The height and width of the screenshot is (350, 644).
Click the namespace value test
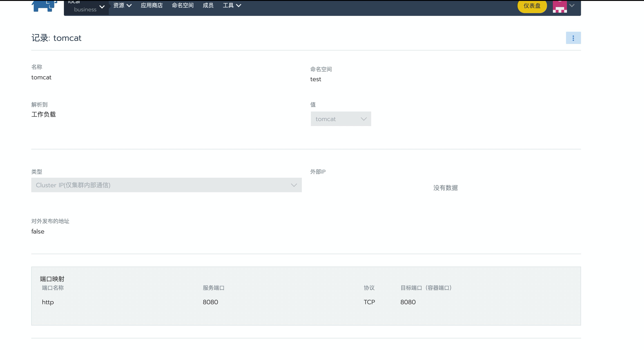coord(315,79)
